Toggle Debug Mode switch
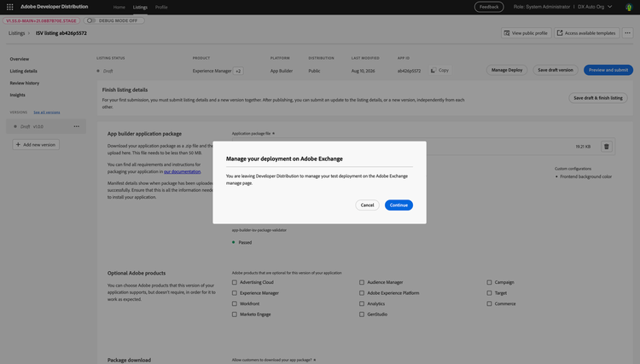Viewport: 640px width, 364px height. [x=90, y=20]
